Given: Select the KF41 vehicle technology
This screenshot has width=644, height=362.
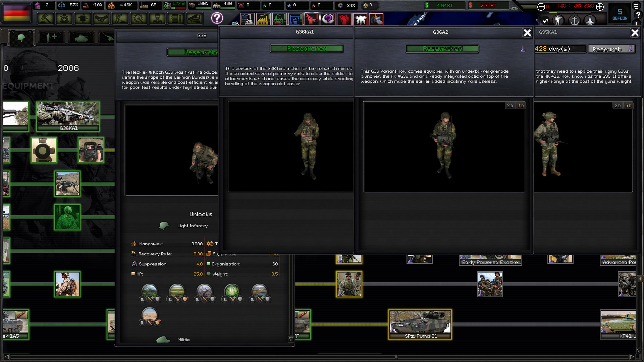Looking at the screenshot, I should 618,324.
